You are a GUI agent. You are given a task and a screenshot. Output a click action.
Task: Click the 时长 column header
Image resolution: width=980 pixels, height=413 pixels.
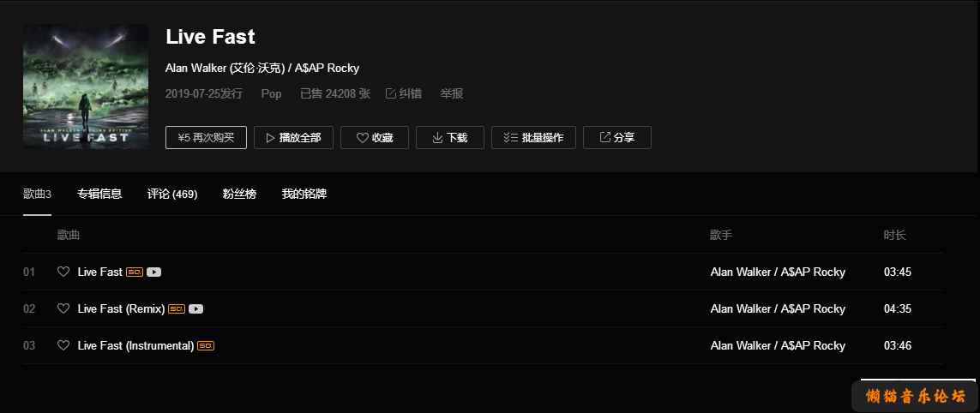pyautogui.click(x=894, y=235)
